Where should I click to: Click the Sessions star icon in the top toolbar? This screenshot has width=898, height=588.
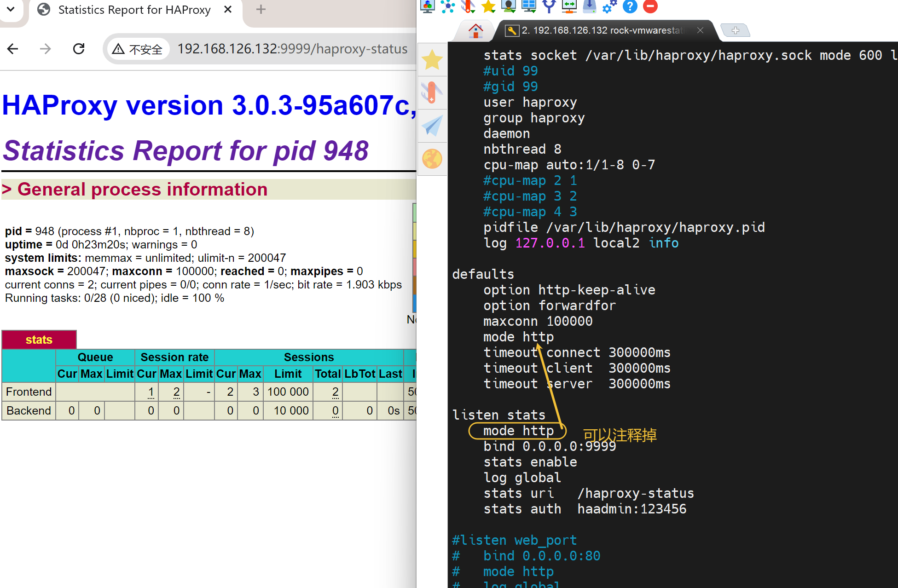pyautogui.click(x=488, y=6)
